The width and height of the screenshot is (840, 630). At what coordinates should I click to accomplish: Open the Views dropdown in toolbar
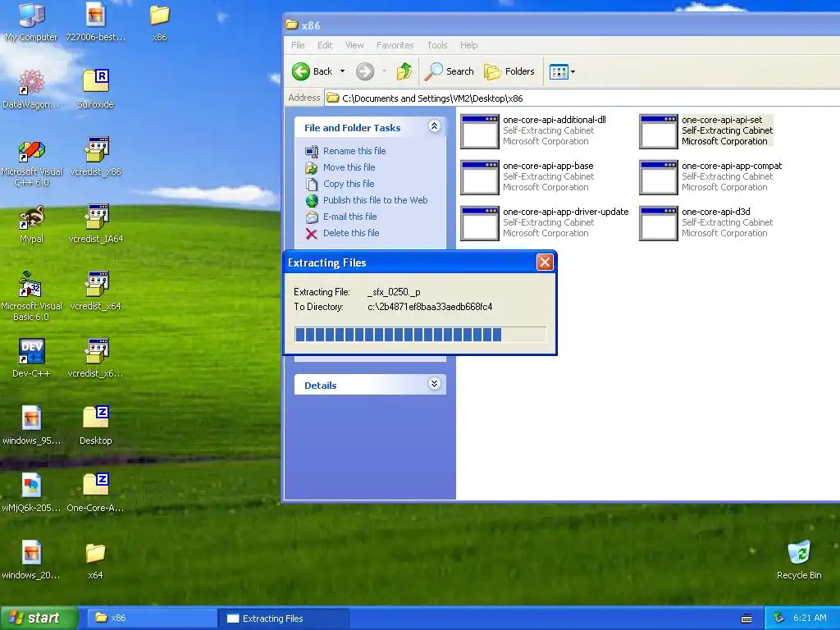(x=562, y=71)
